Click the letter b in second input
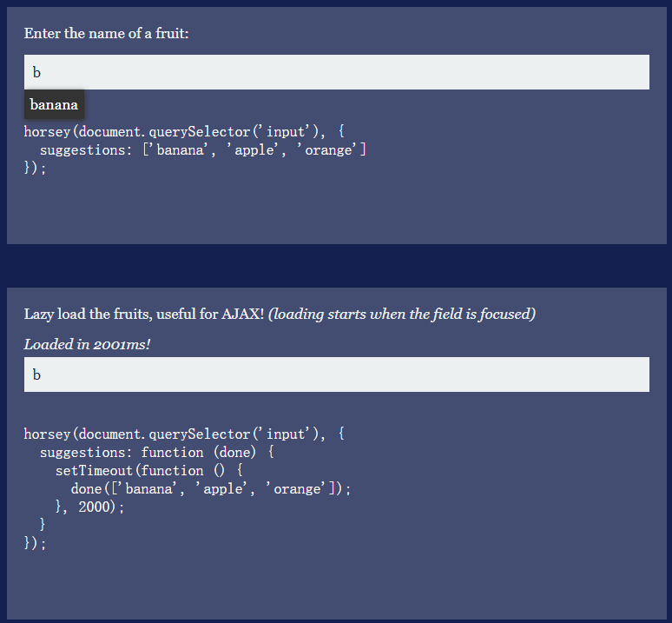The image size is (672, 623). click(x=36, y=374)
